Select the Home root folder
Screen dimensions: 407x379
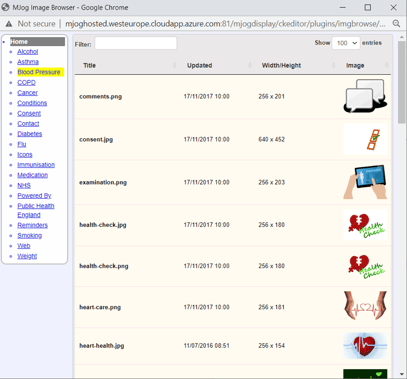coord(37,42)
